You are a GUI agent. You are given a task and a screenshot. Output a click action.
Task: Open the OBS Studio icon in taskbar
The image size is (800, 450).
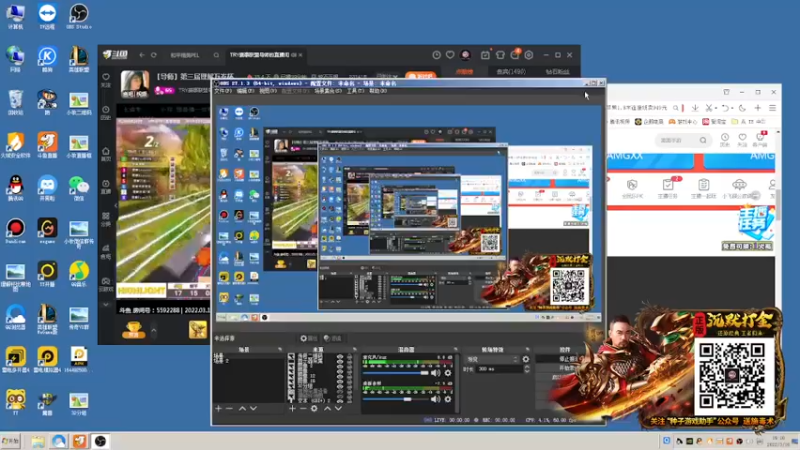(101, 441)
